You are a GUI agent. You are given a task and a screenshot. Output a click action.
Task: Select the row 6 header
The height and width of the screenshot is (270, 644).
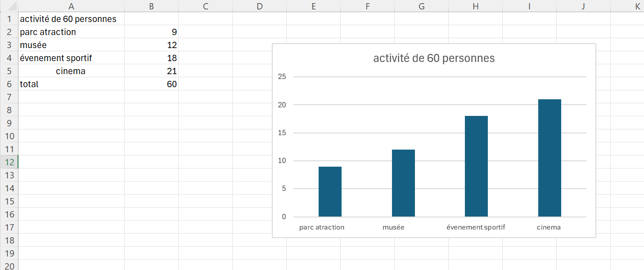click(x=9, y=84)
